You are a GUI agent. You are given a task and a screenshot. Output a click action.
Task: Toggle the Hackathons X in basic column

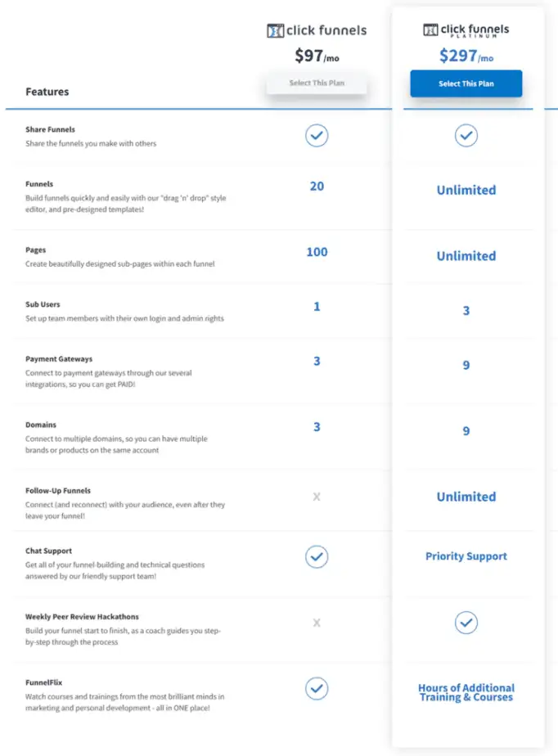317,623
